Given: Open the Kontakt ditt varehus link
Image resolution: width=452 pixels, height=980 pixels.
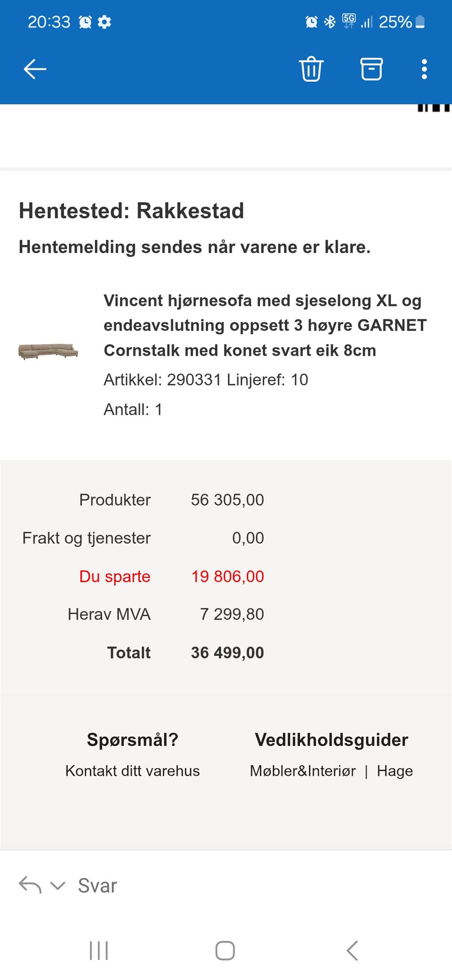Looking at the screenshot, I should [x=132, y=771].
